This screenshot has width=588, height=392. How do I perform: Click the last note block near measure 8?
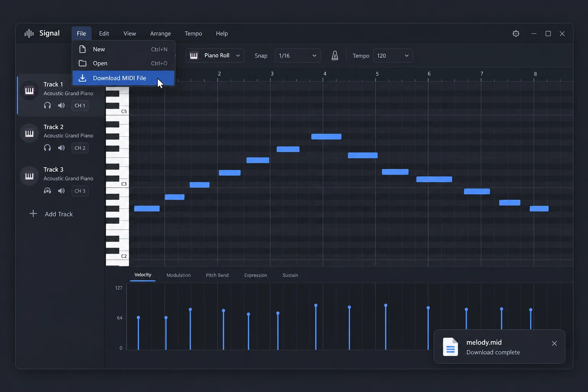tap(539, 209)
